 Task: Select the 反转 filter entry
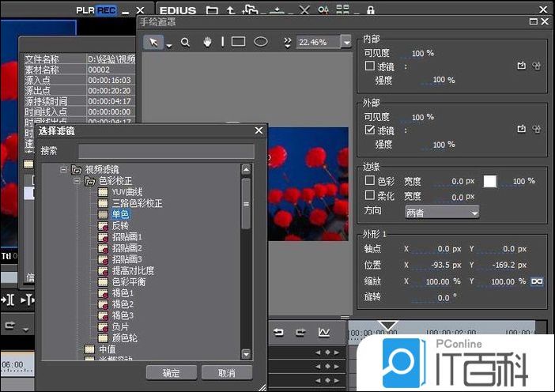119,226
